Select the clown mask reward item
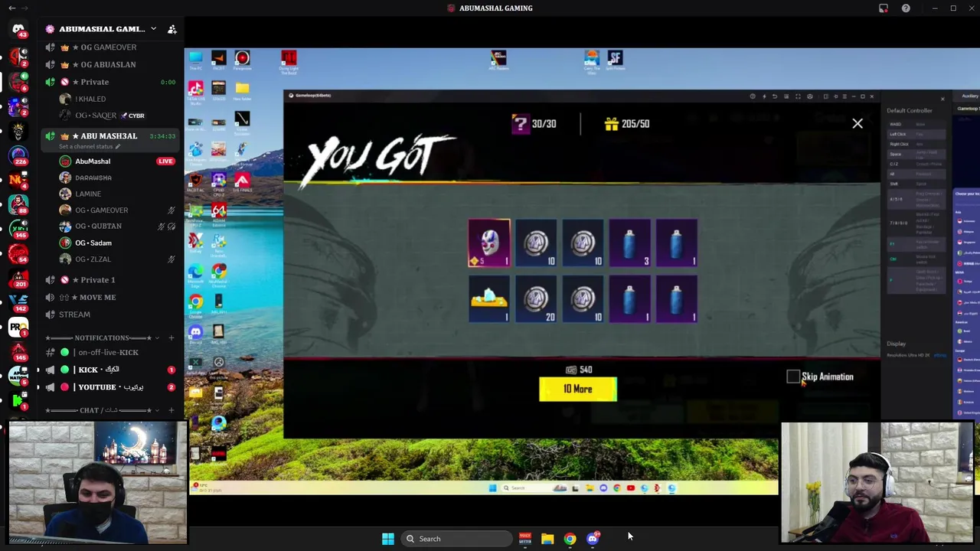This screenshot has width=980, height=551. [x=489, y=243]
